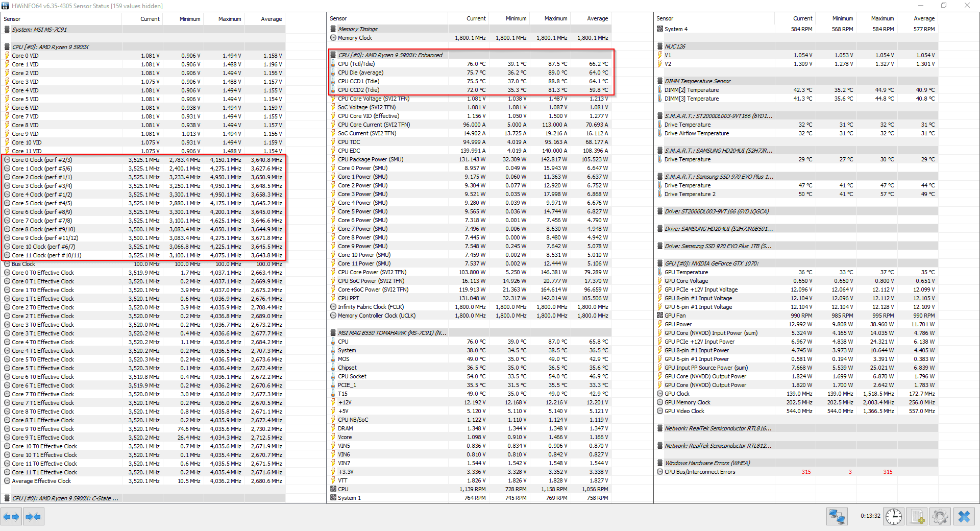
Task: Collapse the System: MSI MS-7C91 group
Action: coord(7,30)
